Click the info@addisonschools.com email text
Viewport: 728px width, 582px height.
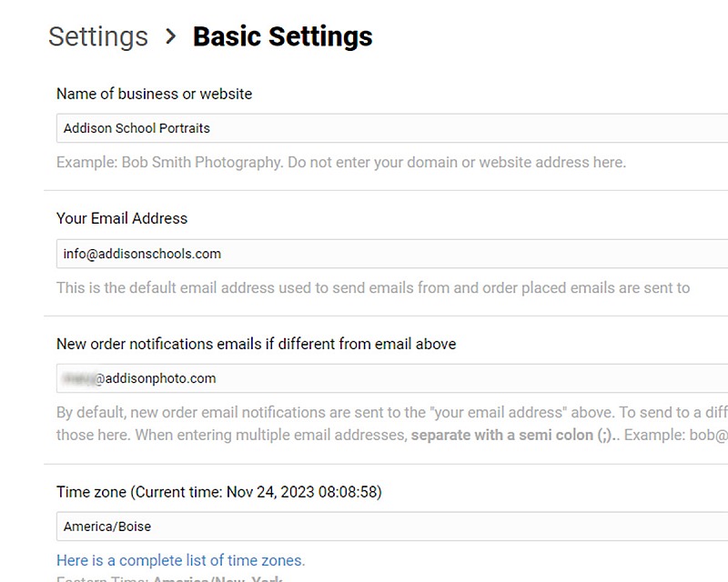142,254
